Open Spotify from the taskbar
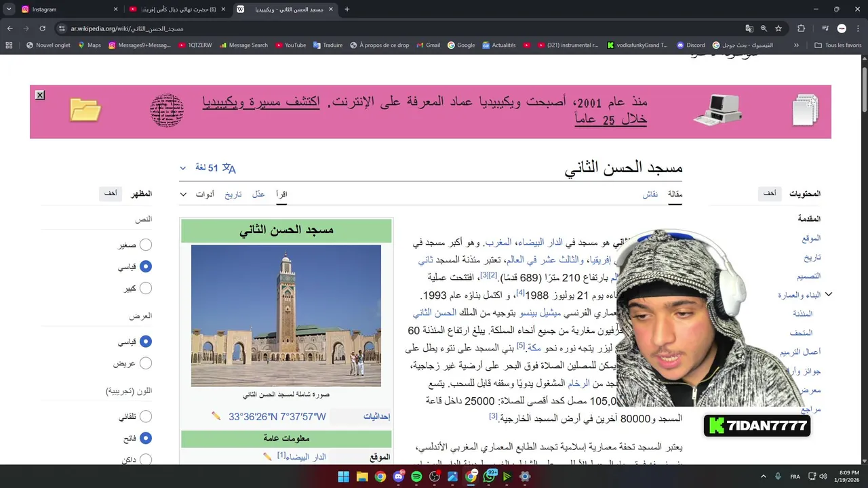868x488 pixels. coord(416,476)
